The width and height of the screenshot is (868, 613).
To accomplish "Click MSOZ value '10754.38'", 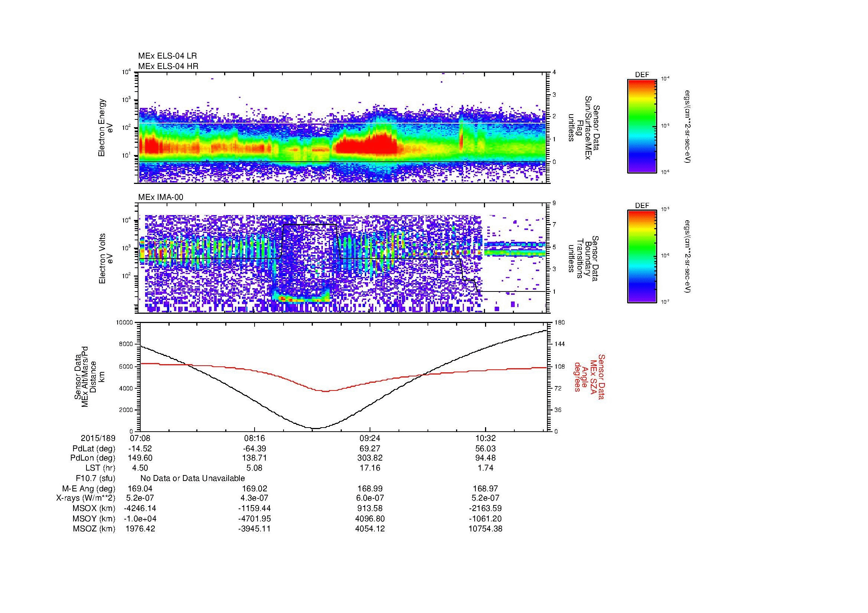I will 485,529.
